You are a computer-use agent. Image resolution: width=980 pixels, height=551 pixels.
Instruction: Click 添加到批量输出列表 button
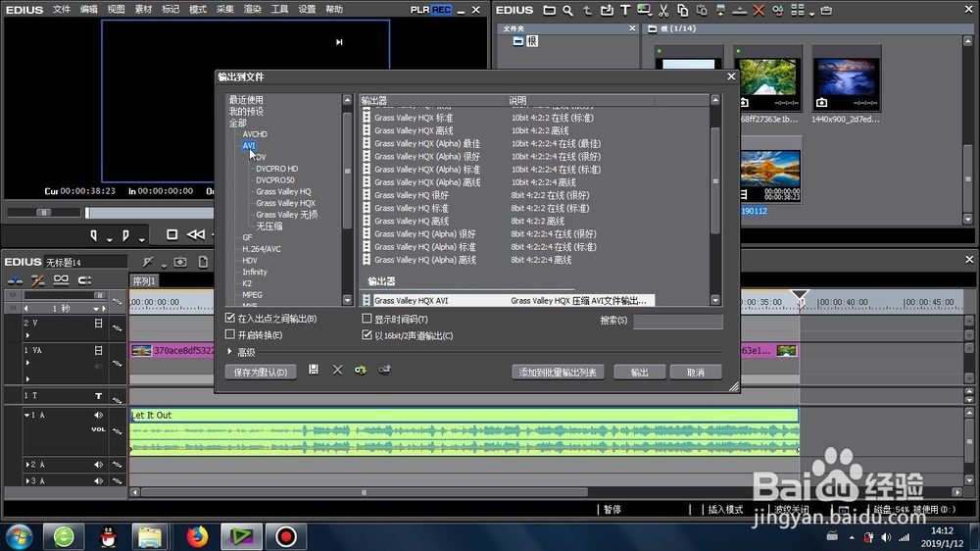pyautogui.click(x=558, y=373)
